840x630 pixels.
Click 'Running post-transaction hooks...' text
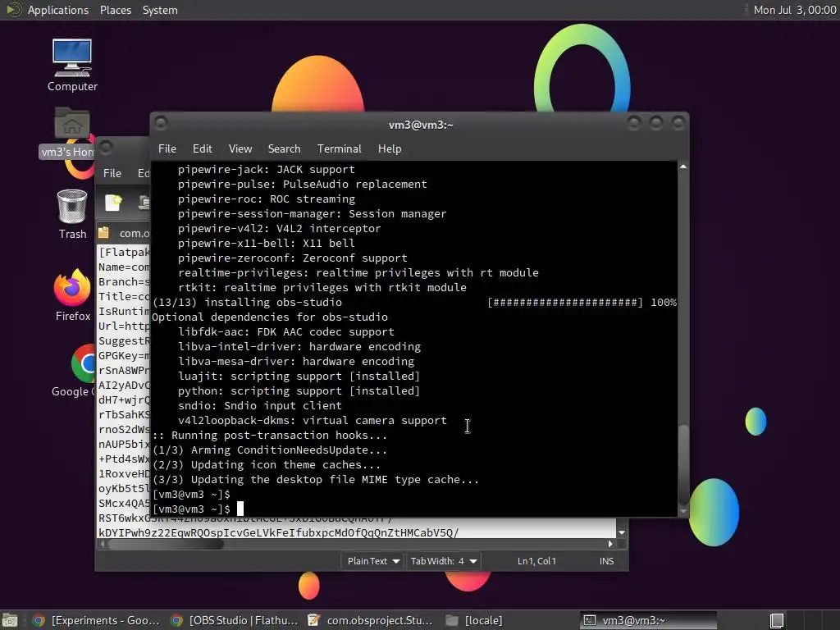(279, 435)
